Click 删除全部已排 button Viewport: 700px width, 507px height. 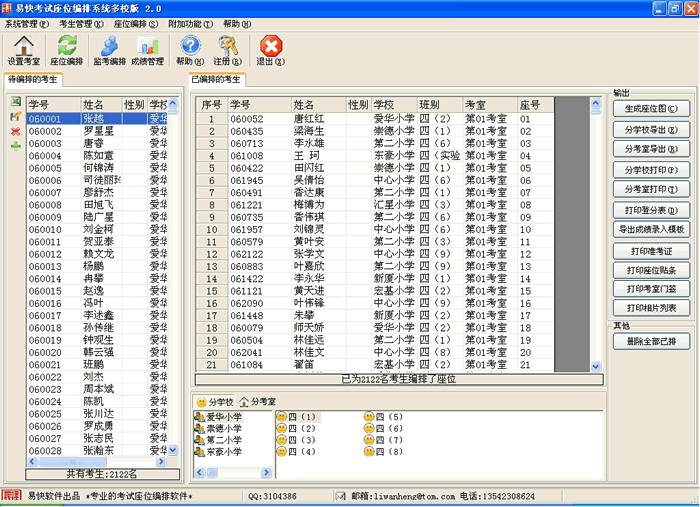(x=651, y=341)
